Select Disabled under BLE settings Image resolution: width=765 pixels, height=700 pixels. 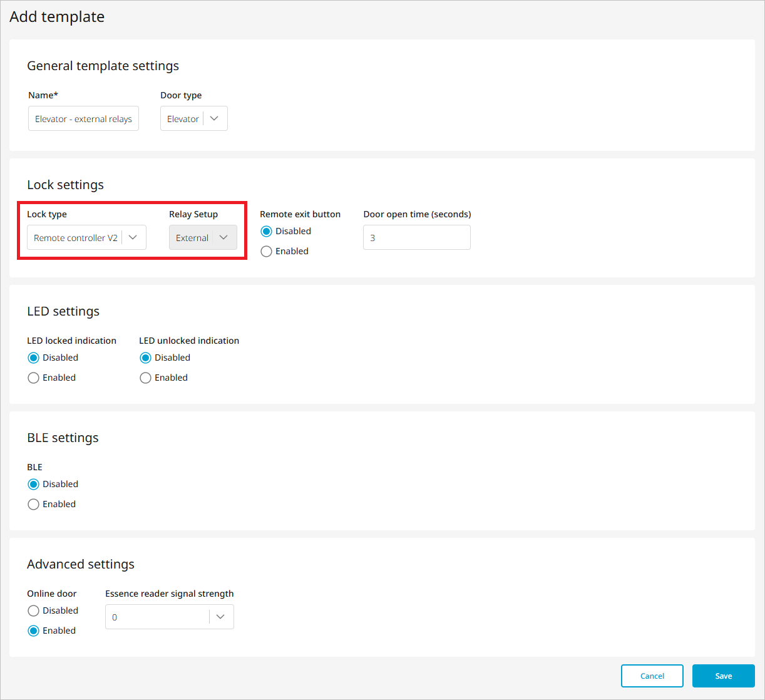pos(34,485)
